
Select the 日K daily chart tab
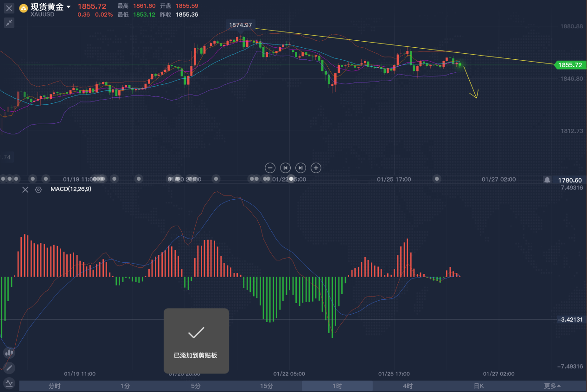click(x=479, y=386)
